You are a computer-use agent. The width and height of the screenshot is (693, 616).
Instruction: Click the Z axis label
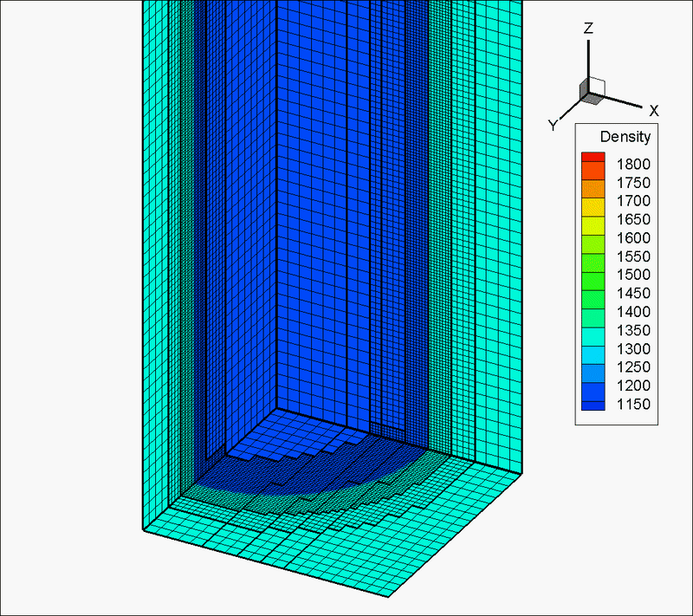coord(588,29)
